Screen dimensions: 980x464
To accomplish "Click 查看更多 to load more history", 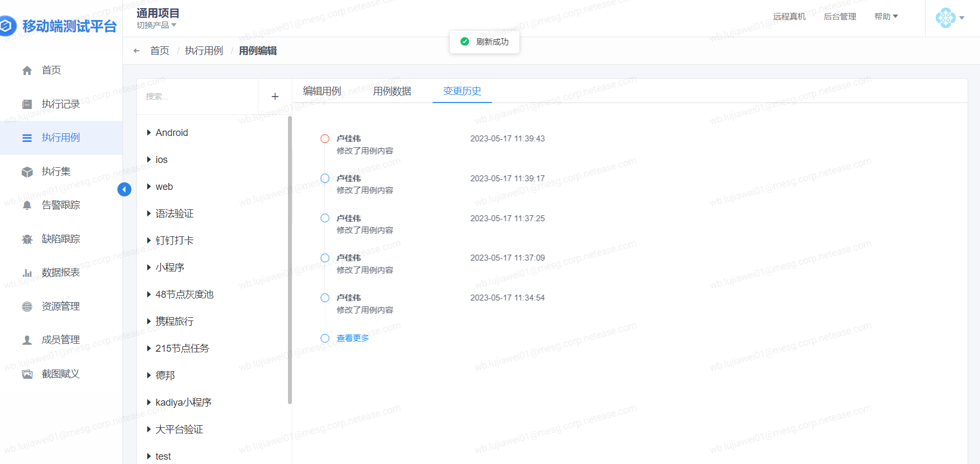I will 353,338.
